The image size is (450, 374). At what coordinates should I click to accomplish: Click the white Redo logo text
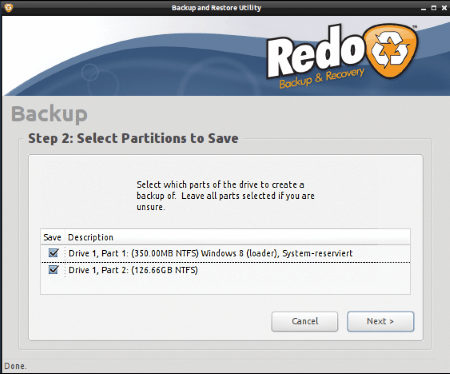tap(315, 52)
